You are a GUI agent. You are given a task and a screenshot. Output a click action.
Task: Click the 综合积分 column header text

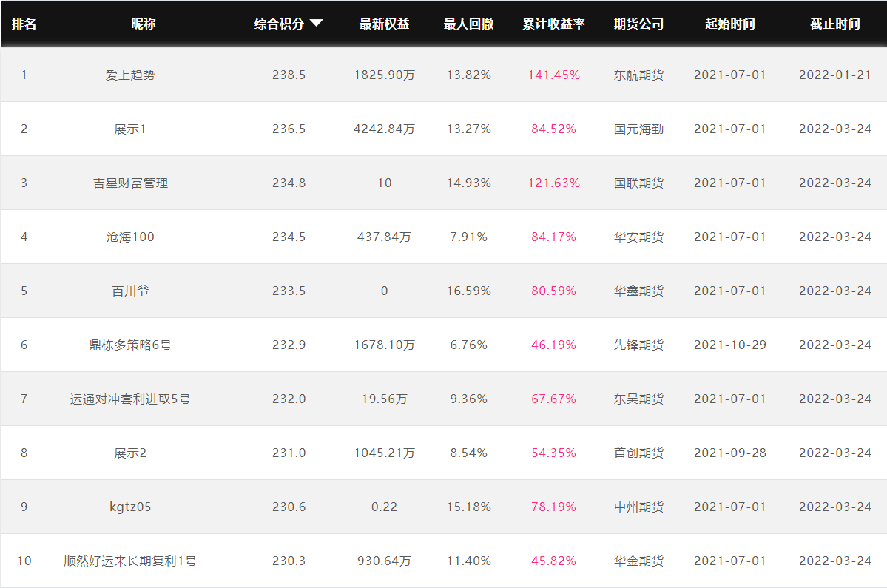(279, 24)
